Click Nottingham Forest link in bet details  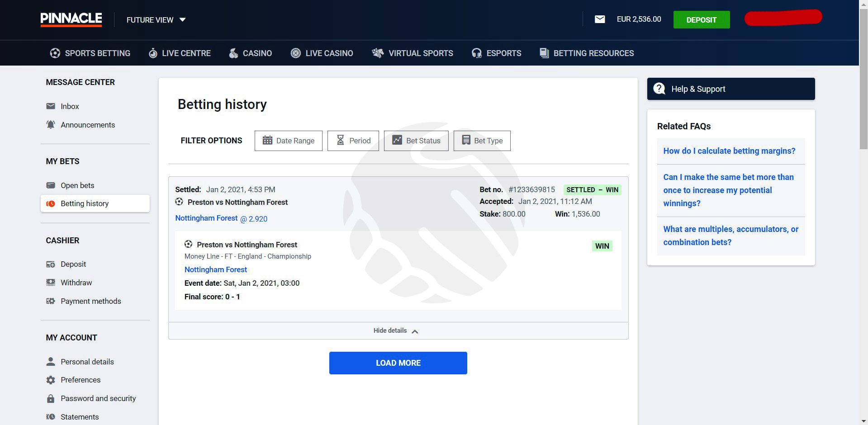point(216,269)
